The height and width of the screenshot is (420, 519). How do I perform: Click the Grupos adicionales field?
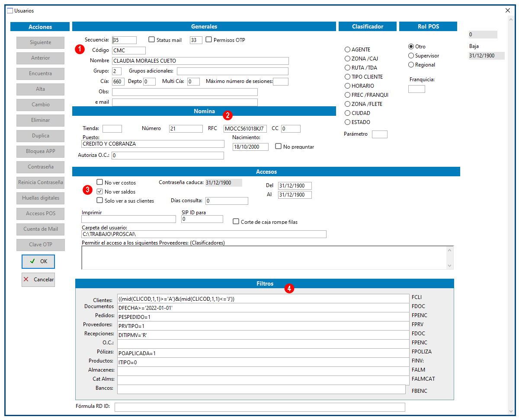point(232,71)
